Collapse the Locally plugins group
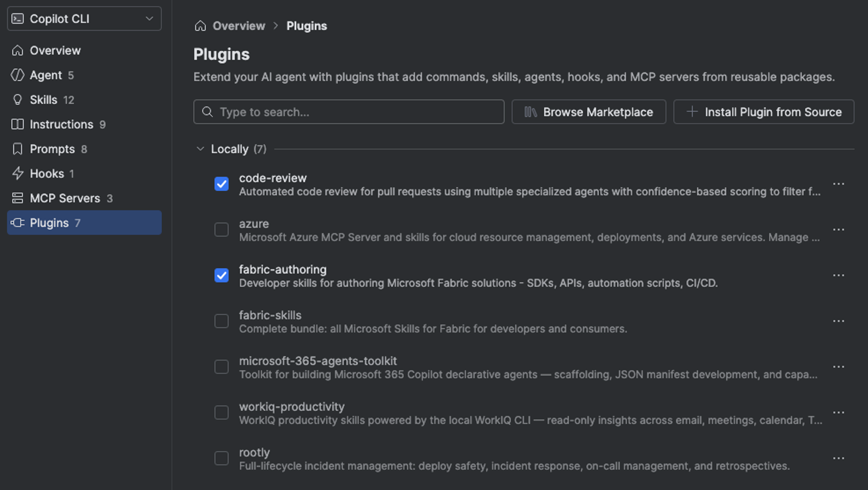 pos(200,149)
